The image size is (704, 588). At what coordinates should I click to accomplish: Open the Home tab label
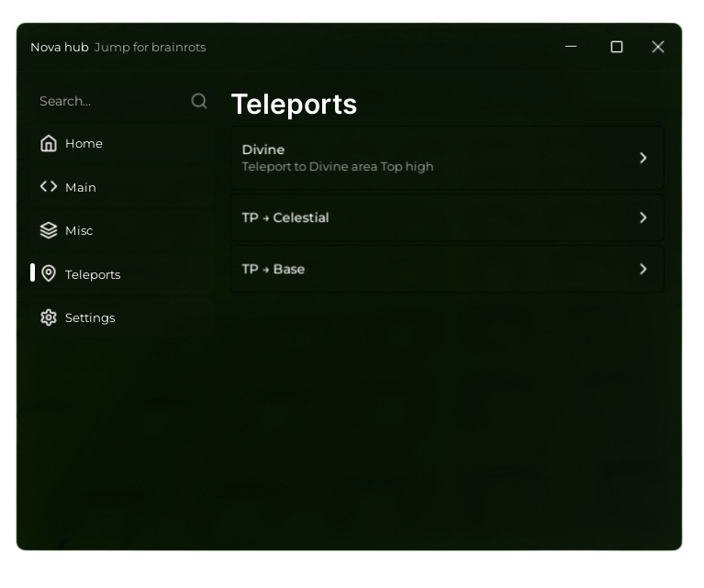point(84,143)
